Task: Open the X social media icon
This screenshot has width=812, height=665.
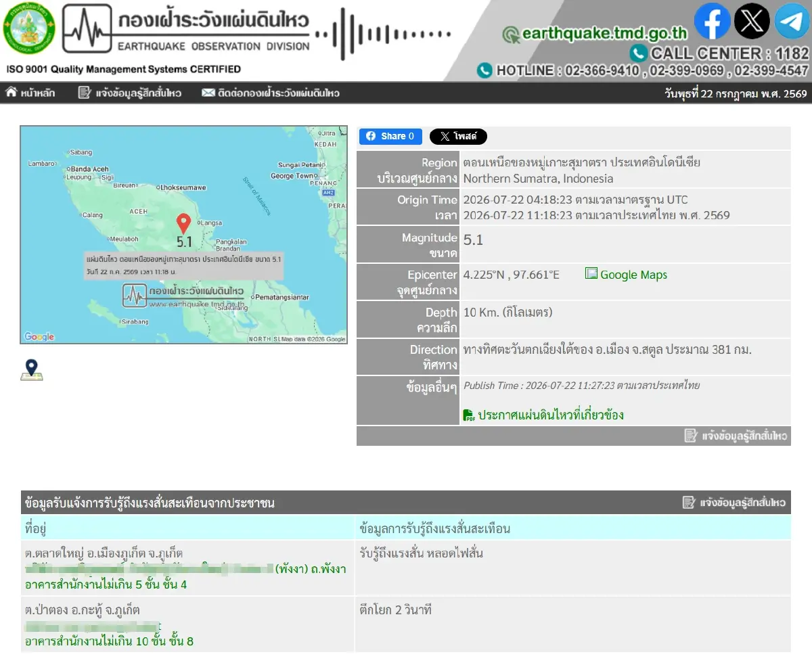Action: coord(752,22)
